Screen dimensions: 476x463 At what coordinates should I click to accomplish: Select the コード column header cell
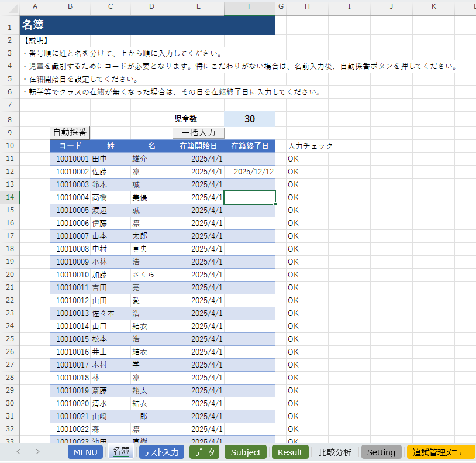[70, 146]
